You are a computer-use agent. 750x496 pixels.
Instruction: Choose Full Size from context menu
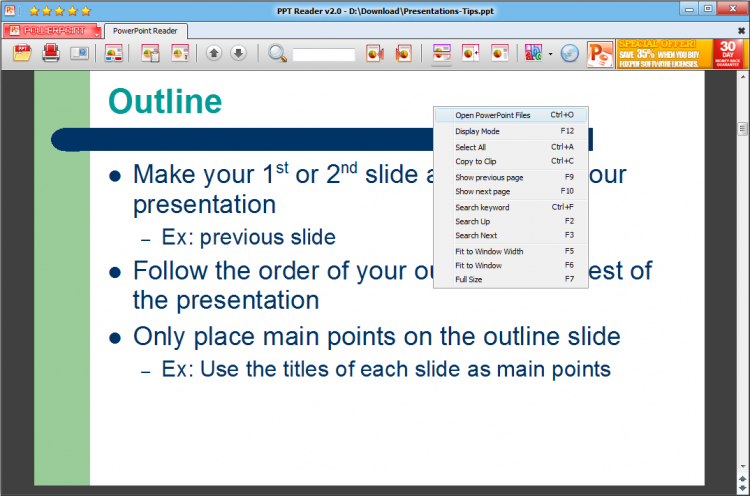511,279
